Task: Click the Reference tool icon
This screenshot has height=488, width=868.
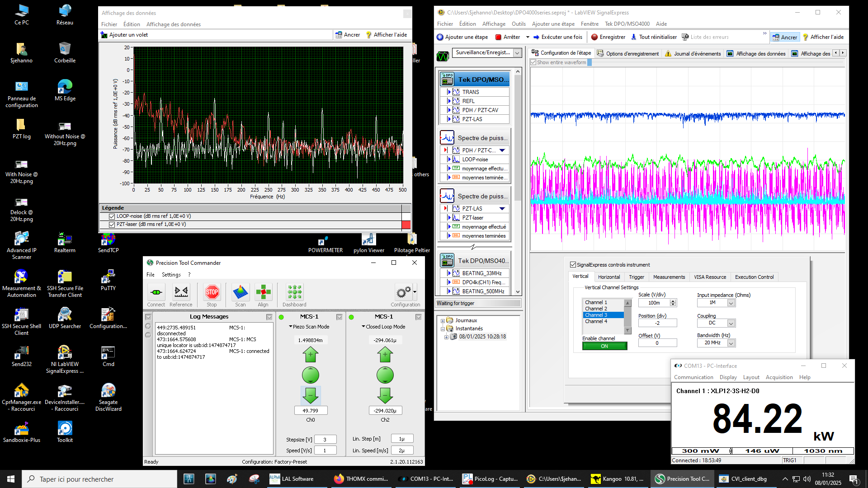Action: [181, 292]
